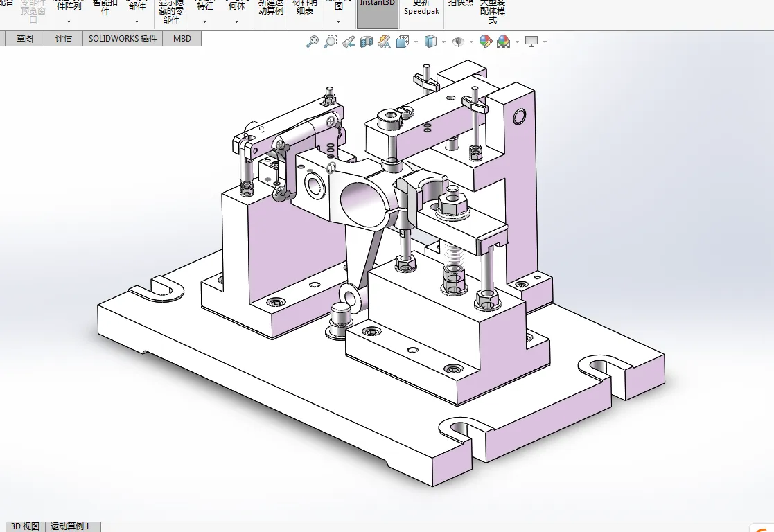Screen dimensions: 774x532
Task: Click the View Settings monitor icon
Action: pos(531,42)
